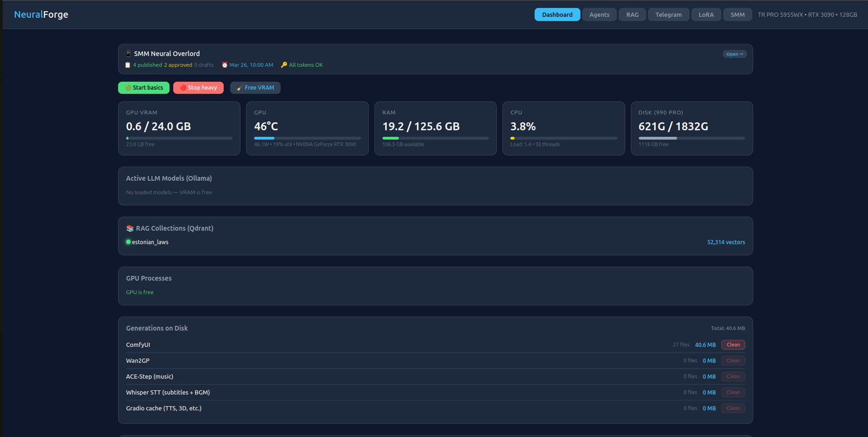Click the ComfyUI row label
This screenshot has width=868, height=437.
pyautogui.click(x=138, y=345)
